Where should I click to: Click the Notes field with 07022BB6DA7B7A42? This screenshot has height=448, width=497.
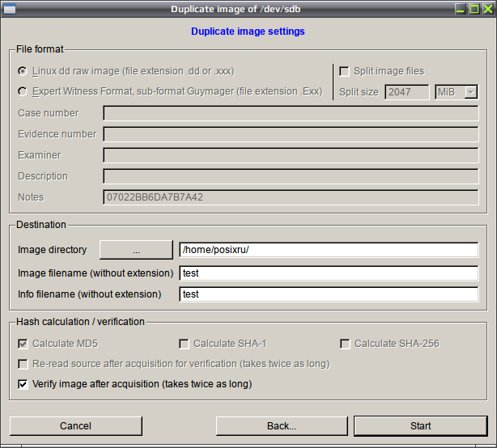pyautogui.click(x=291, y=197)
